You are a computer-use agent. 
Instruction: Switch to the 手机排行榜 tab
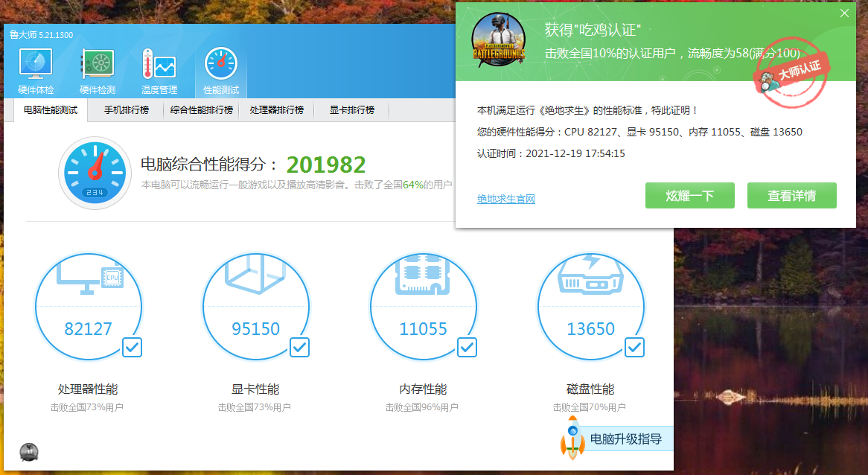(127, 110)
